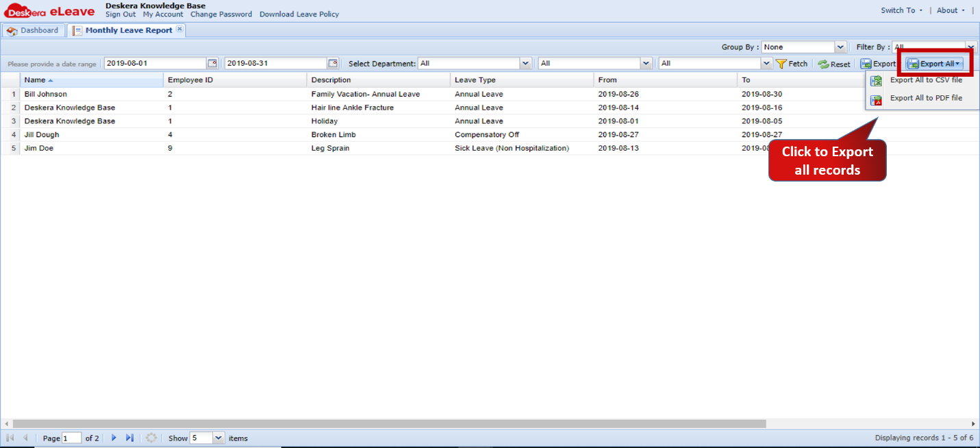Click Download Leave Policy link
Screen dimensions: 980x448
coord(299,14)
